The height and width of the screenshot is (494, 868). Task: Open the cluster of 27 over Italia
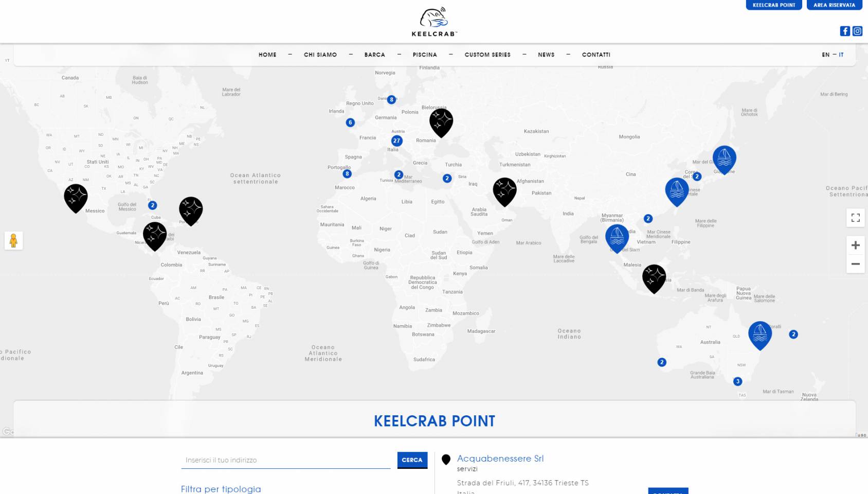[396, 140]
